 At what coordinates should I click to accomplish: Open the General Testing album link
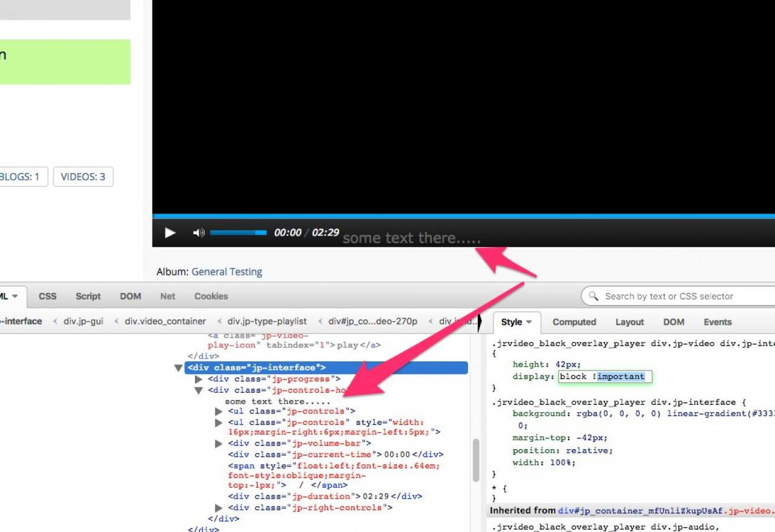click(226, 272)
